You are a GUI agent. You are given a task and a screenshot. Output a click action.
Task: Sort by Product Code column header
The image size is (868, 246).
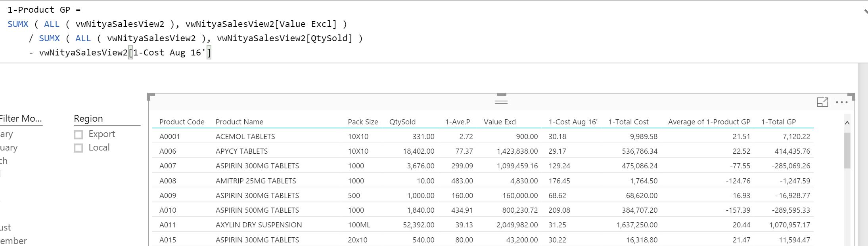click(x=182, y=122)
